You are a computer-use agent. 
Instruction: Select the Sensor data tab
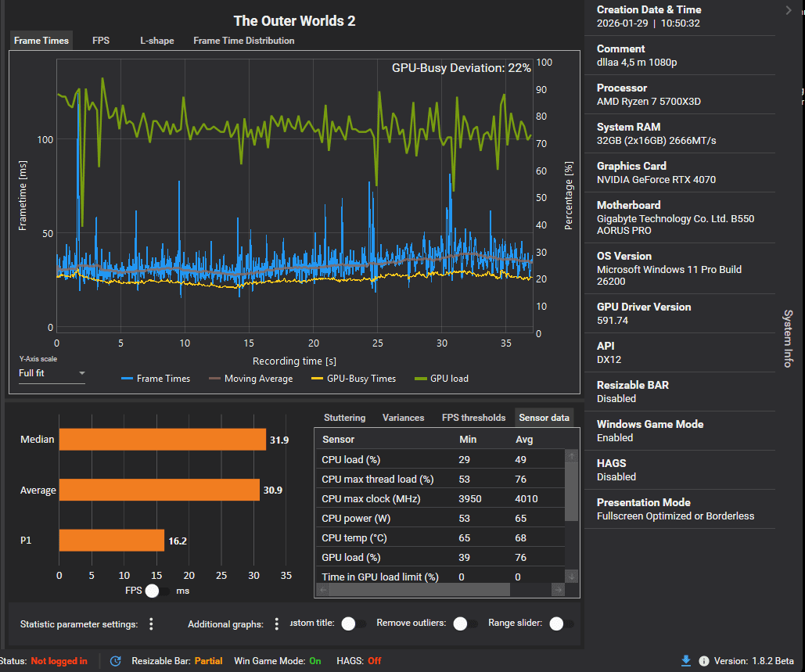pos(544,418)
